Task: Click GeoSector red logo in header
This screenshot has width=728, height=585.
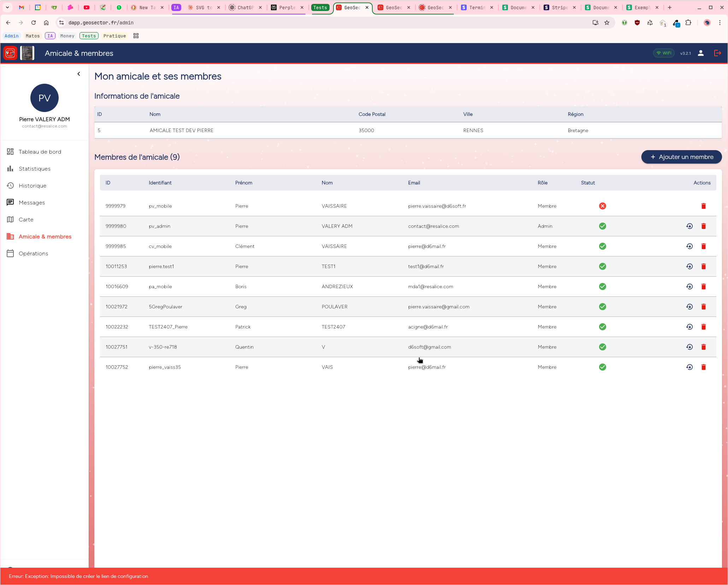Action: pyautogui.click(x=10, y=53)
